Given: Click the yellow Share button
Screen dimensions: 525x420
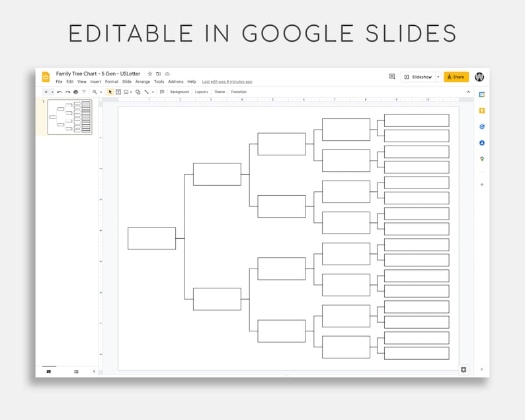Looking at the screenshot, I should [x=456, y=77].
